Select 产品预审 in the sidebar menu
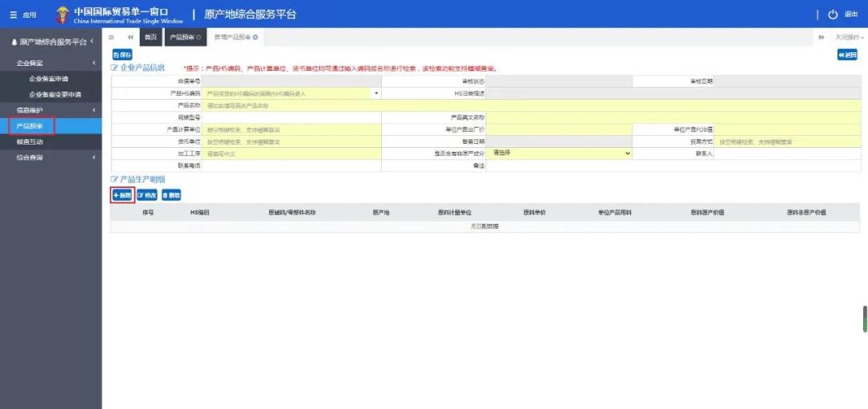This screenshot has height=409, width=868. pos(31,126)
